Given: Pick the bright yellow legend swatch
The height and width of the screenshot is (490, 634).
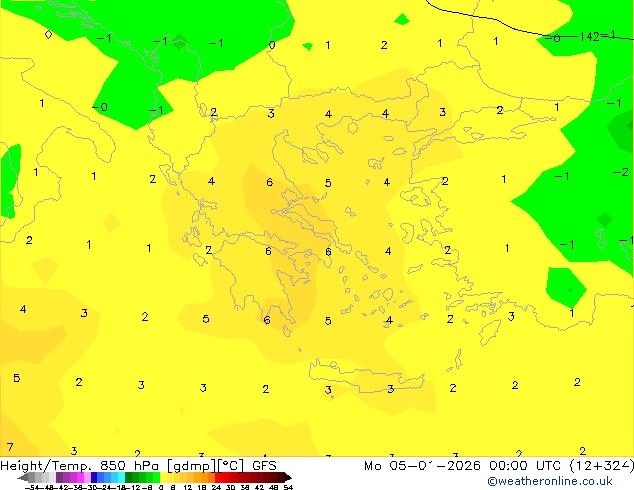Looking at the screenshot, I should (163, 478).
